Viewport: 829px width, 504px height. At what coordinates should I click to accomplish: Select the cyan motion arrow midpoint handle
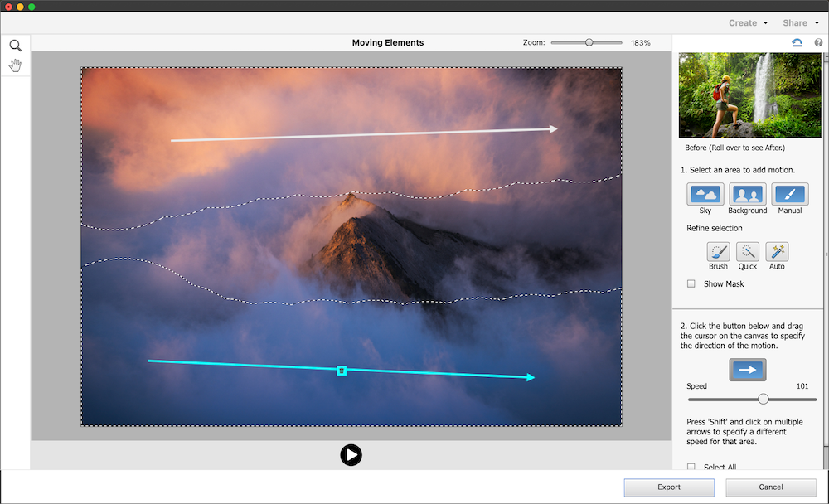click(342, 371)
